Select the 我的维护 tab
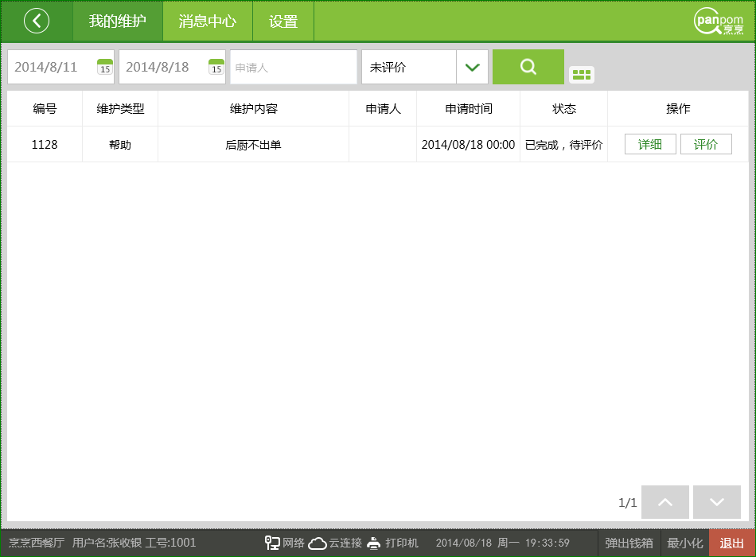Viewport: 756px width, 557px height. pyautogui.click(x=118, y=21)
